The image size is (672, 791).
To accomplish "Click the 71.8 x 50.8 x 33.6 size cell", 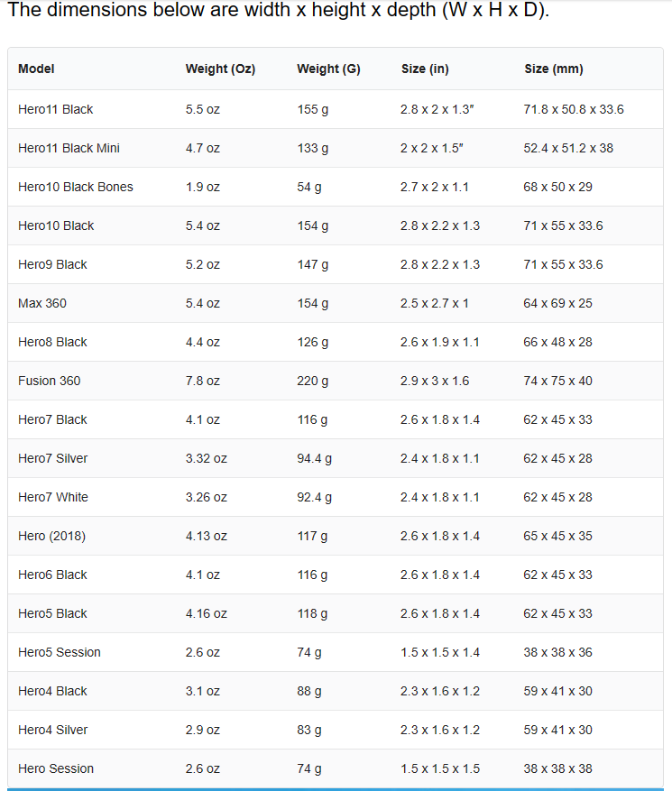I will point(574,109).
